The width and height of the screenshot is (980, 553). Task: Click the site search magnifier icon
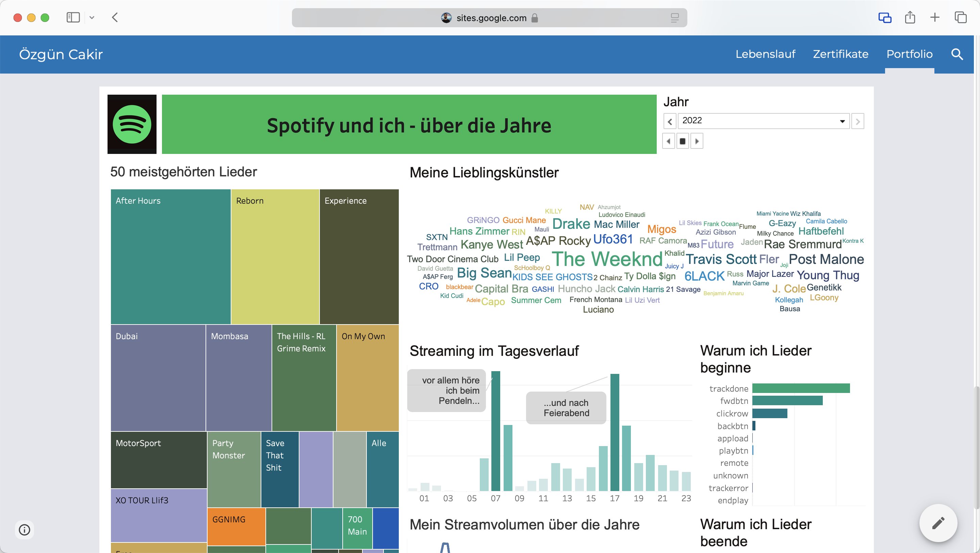coord(957,54)
